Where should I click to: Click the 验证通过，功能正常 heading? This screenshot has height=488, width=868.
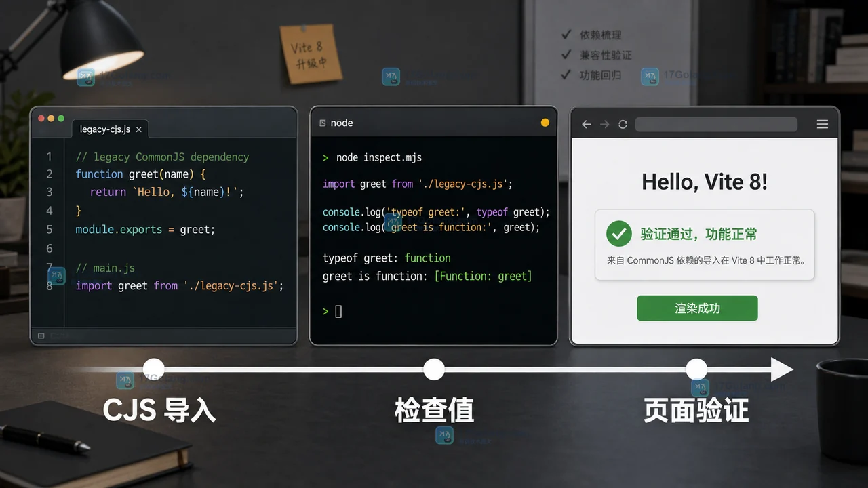coord(699,235)
